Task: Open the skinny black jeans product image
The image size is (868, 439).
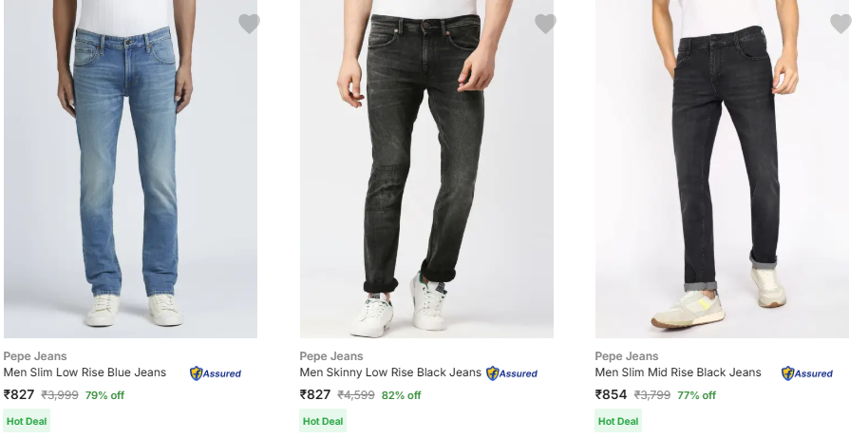Action: pos(426,169)
